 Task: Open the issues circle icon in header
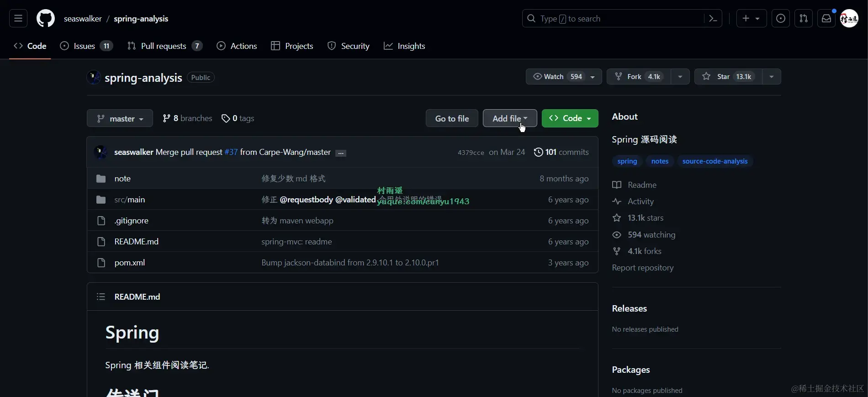(781, 19)
